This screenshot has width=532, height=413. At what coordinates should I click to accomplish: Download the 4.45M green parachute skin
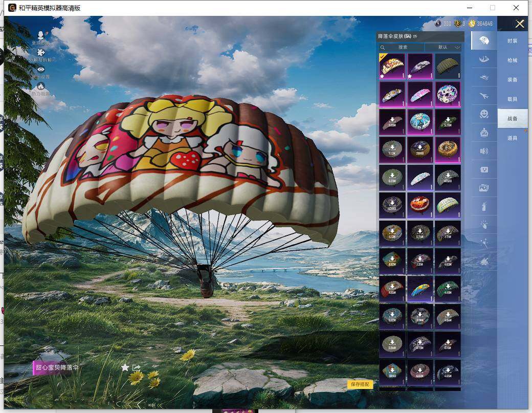pyautogui.click(x=448, y=289)
